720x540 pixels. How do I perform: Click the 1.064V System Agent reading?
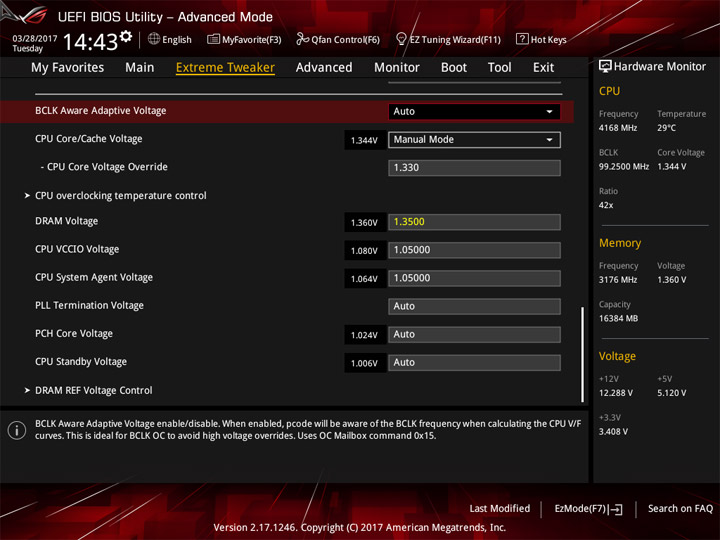(x=365, y=279)
